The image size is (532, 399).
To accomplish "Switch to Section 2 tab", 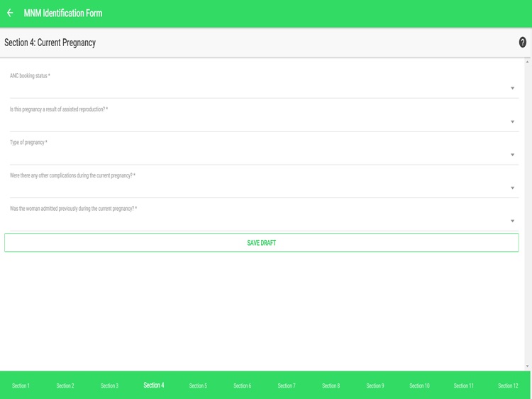I will pyautogui.click(x=65, y=386).
